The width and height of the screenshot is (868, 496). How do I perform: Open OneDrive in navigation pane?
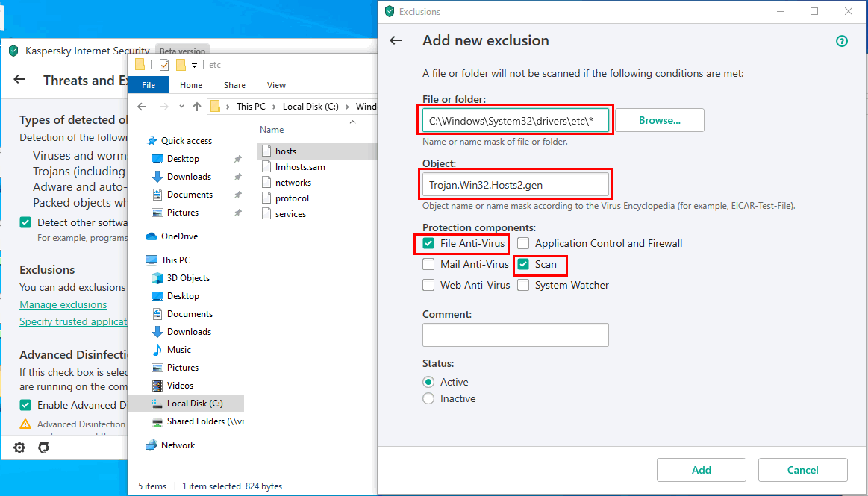179,236
